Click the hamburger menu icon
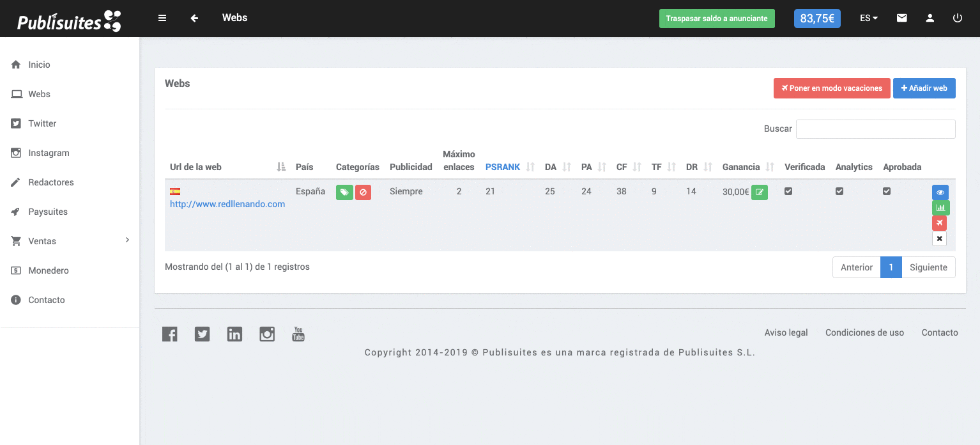The image size is (980, 445). coord(162,18)
